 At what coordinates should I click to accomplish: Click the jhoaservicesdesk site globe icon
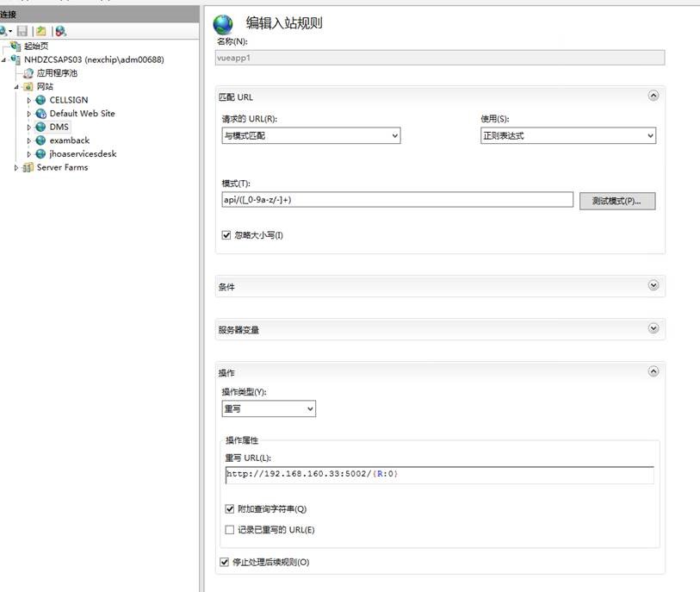40,153
